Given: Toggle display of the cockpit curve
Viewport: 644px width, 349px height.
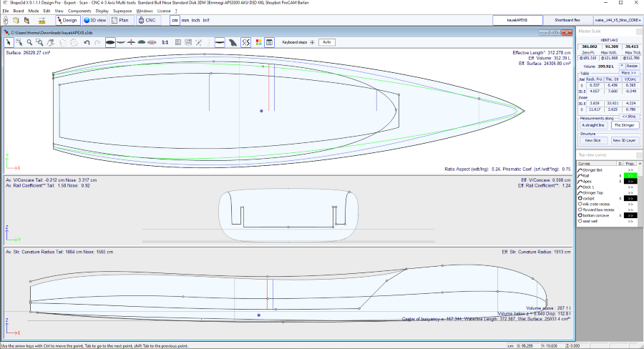Looking at the screenshot, I should pyautogui.click(x=620, y=198).
